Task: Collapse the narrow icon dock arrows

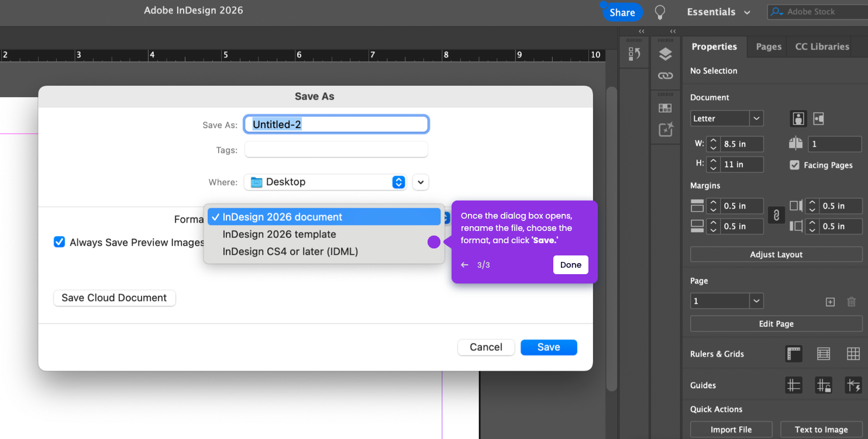Action: (642, 32)
